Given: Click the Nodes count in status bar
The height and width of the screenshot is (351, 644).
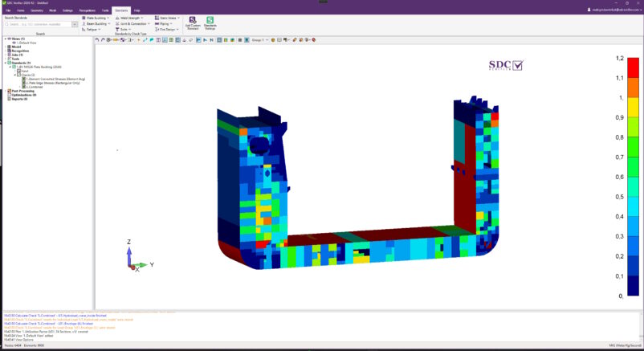Looking at the screenshot, I should (x=12, y=345).
